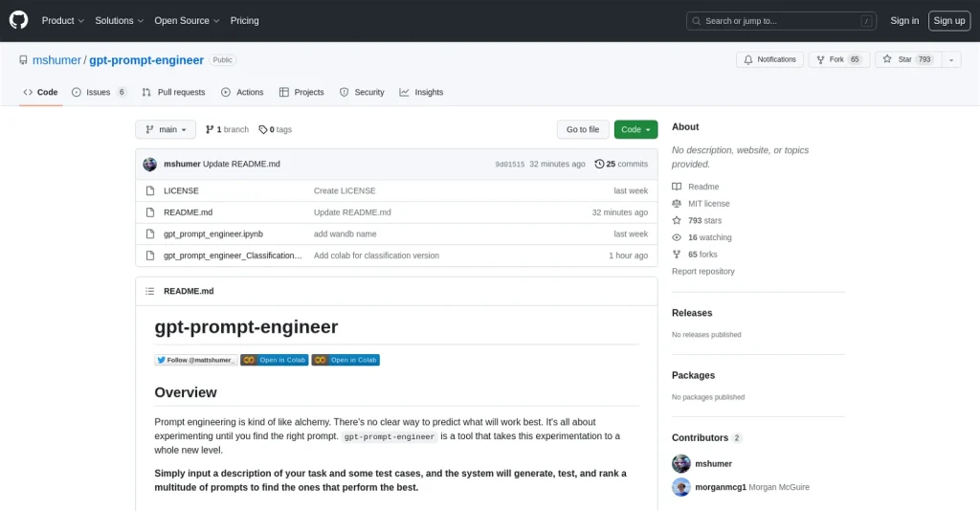Expand the main branch dropdown
980x511 pixels.
point(166,129)
